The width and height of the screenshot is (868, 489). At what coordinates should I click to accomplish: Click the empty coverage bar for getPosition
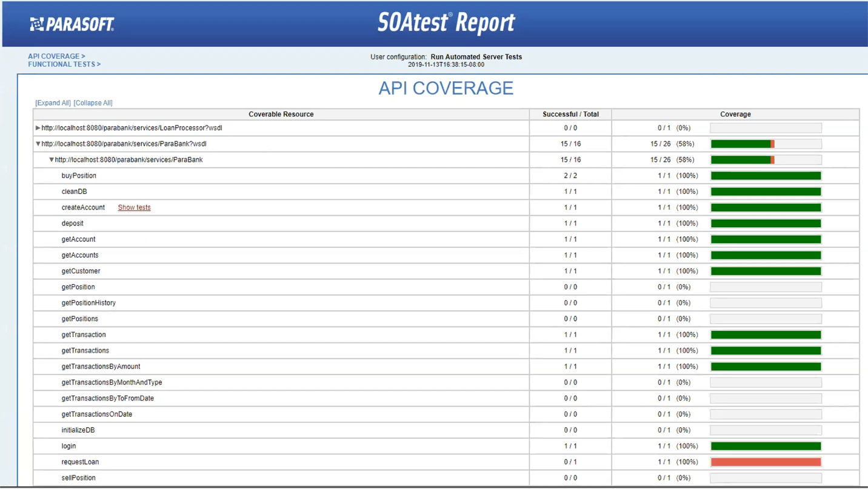coord(766,287)
